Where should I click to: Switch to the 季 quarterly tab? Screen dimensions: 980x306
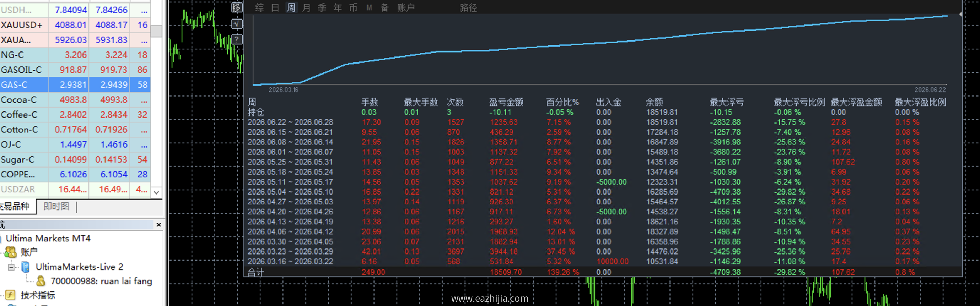point(322,7)
